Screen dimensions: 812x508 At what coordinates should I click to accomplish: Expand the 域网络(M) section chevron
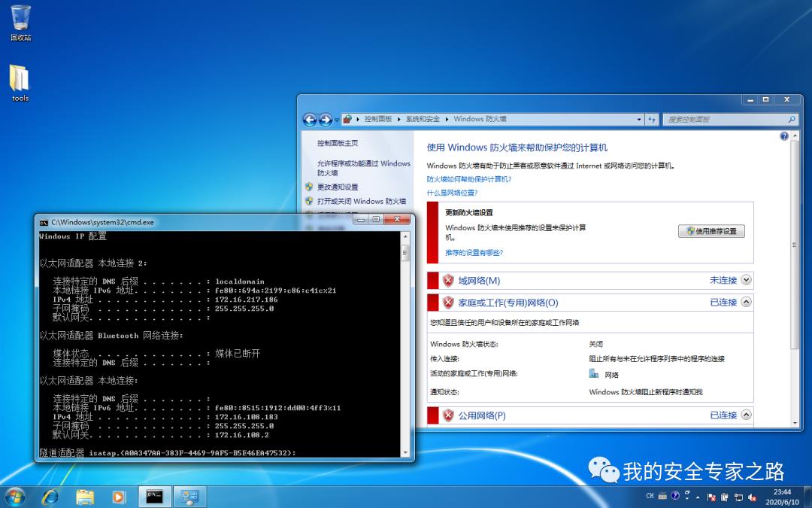(747, 280)
